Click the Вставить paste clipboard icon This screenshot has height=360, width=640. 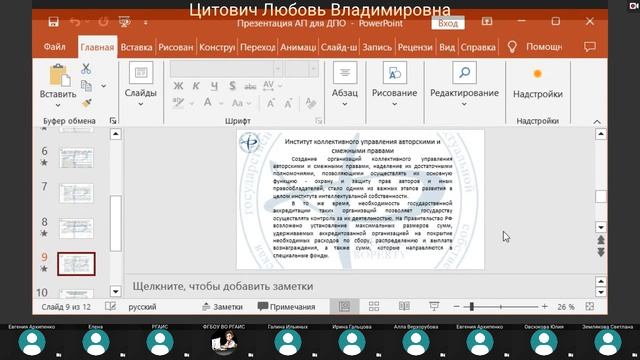tap(60, 75)
